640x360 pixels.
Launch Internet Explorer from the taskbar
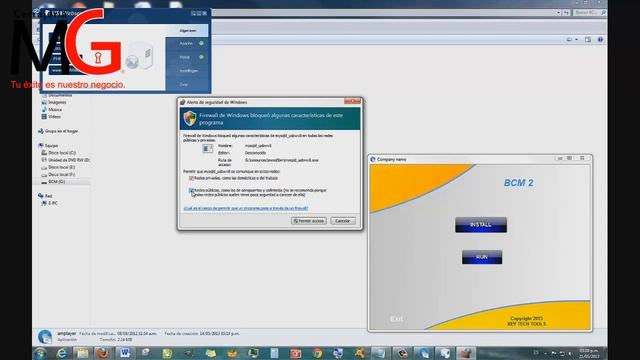click(x=62, y=353)
